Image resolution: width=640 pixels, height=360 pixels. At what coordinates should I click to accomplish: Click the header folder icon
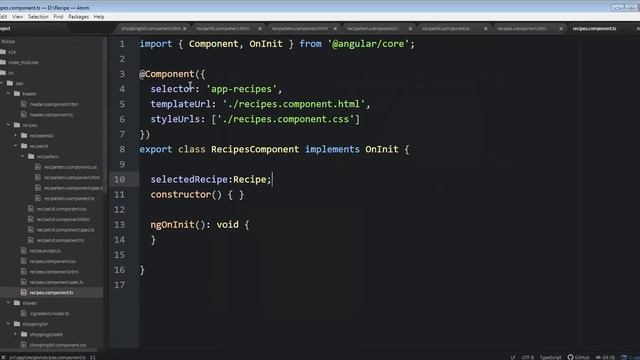tap(17, 93)
